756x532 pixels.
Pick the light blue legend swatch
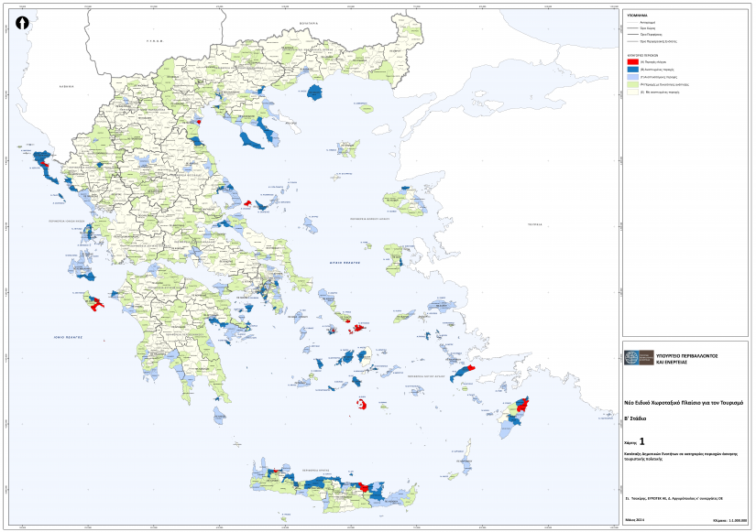pos(632,77)
